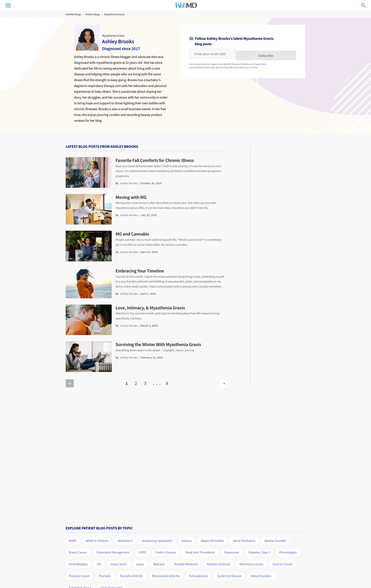Click Myasthenia Gravis breadcrumb

(x=114, y=14)
